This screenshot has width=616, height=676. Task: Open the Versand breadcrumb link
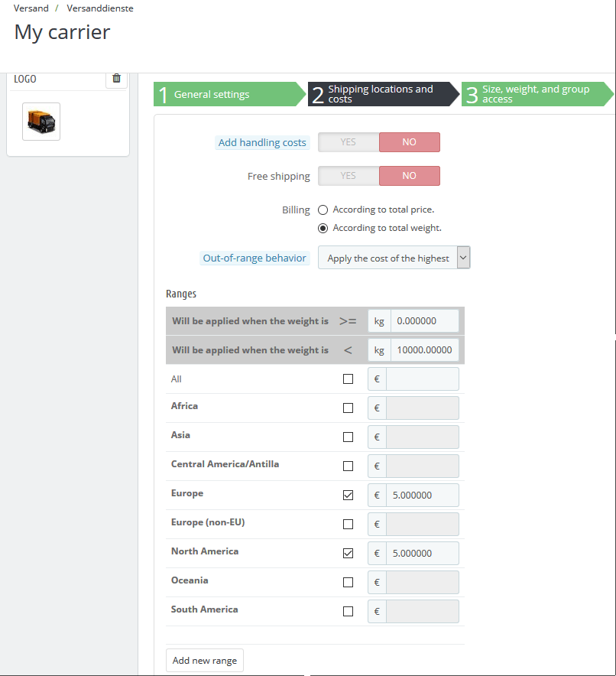click(x=31, y=8)
